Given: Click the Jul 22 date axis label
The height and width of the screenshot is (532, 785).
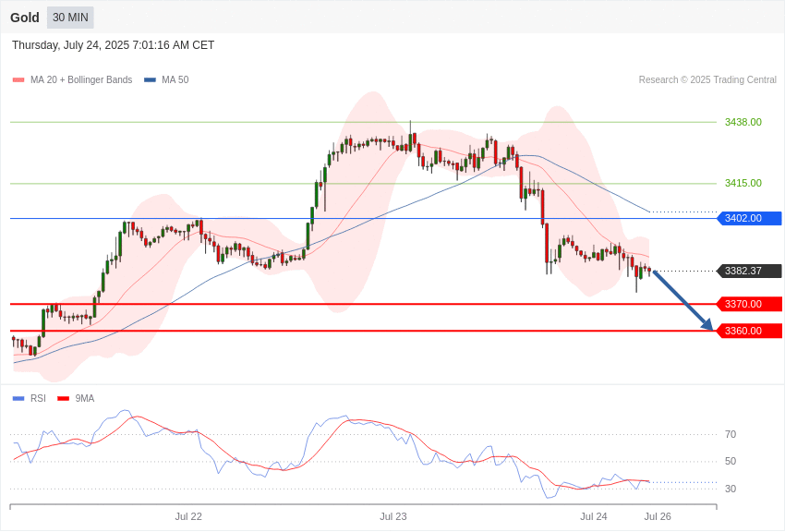Looking at the screenshot, I should point(188,516).
